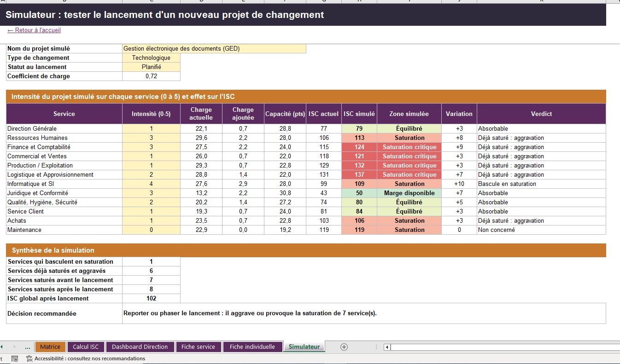Switch to the Fiche individuelle tab

pyautogui.click(x=252, y=347)
